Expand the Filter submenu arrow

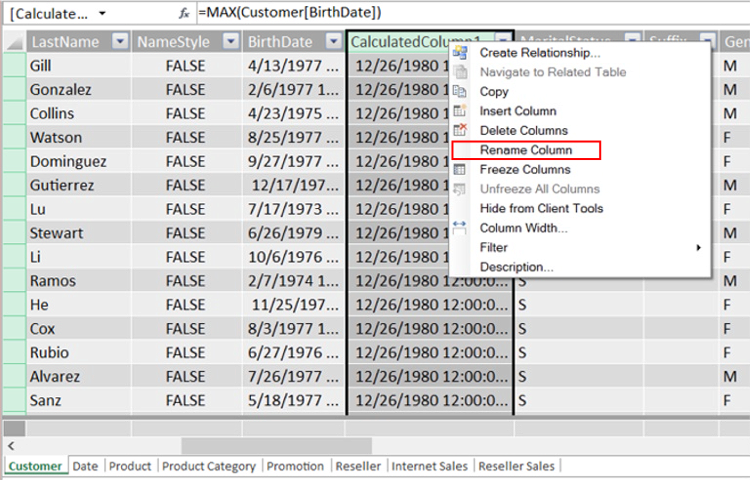[698, 247]
